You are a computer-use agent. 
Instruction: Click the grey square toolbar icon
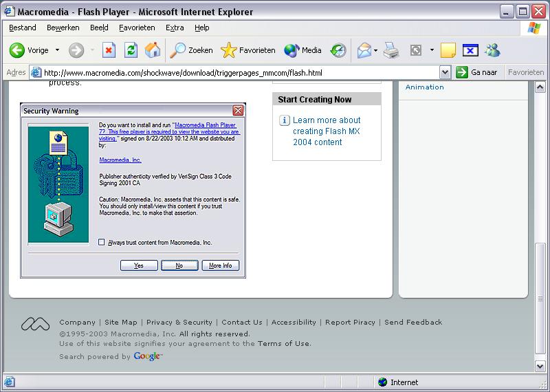click(x=416, y=50)
